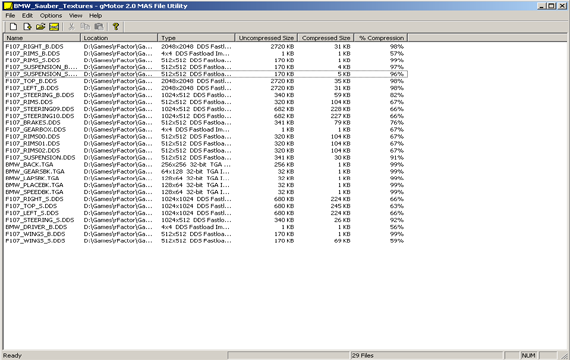Click the scissors Cut toolbar icon
This screenshot has height=360, width=570.
click(x=72, y=27)
